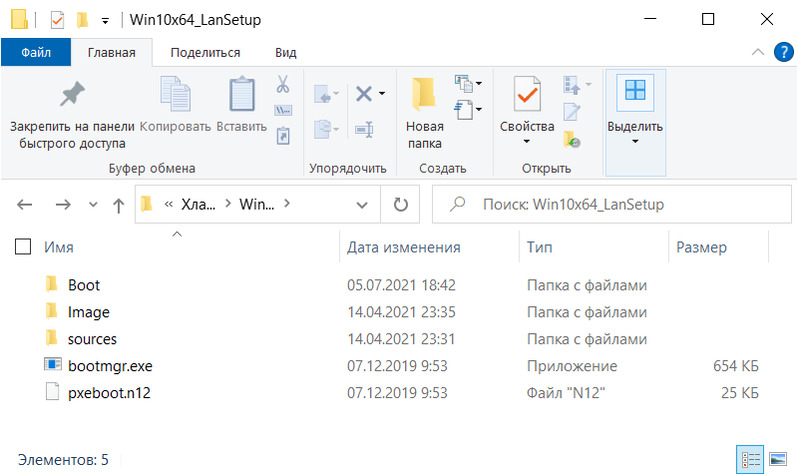Refresh the current folder view
Image resolution: width=798 pixels, height=475 pixels.
pyautogui.click(x=401, y=205)
